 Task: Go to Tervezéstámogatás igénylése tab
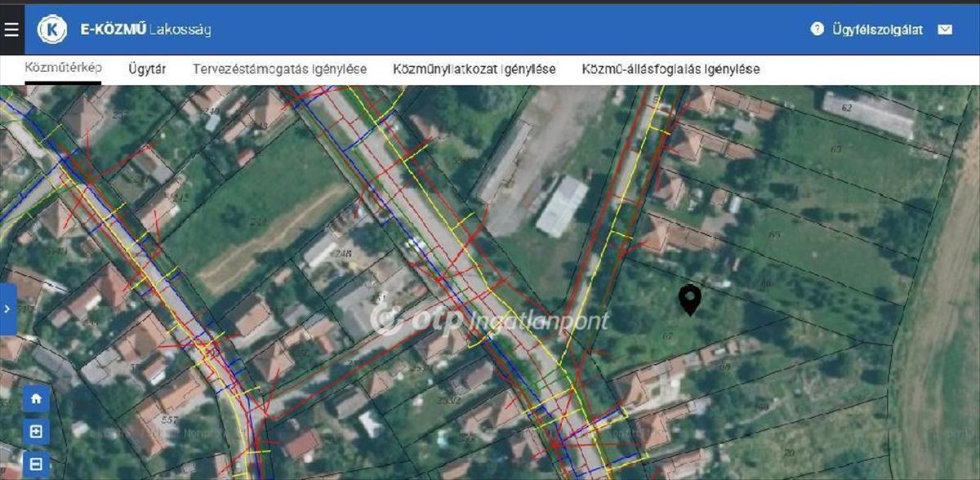pos(279,69)
